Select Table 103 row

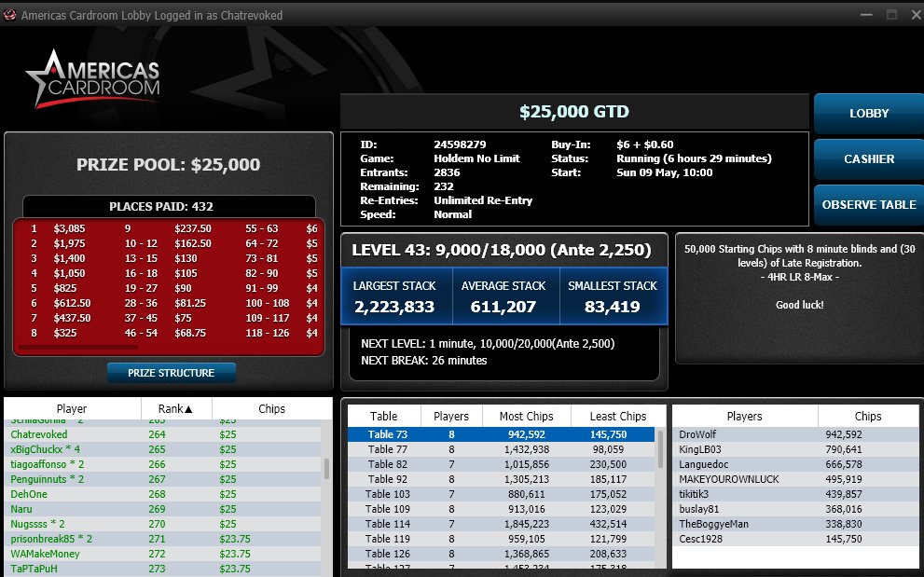pyautogui.click(x=501, y=494)
